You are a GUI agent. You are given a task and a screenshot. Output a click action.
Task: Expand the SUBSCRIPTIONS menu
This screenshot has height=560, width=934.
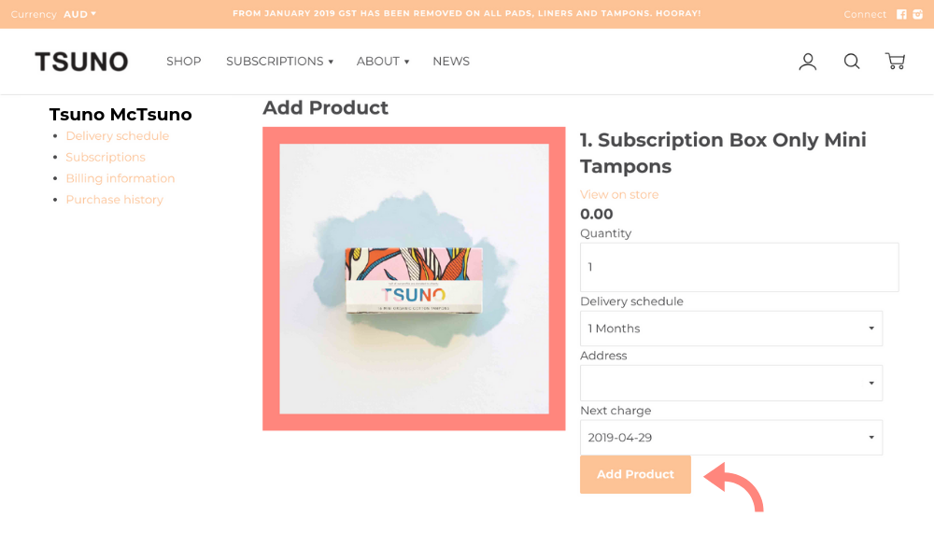[279, 62]
